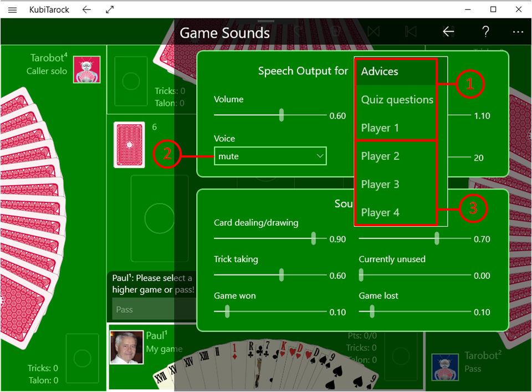Adjust the speech Volume slider
Screen dimensions: 532x392
click(x=282, y=115)
